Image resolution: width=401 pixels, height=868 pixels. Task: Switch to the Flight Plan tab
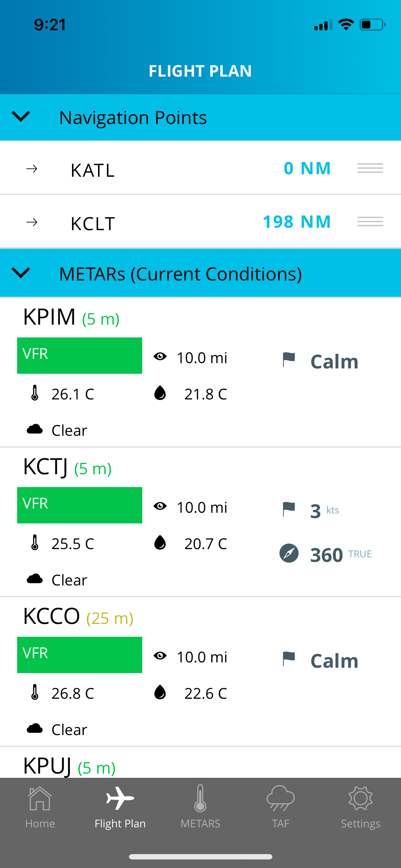click(x=120, y=807)
